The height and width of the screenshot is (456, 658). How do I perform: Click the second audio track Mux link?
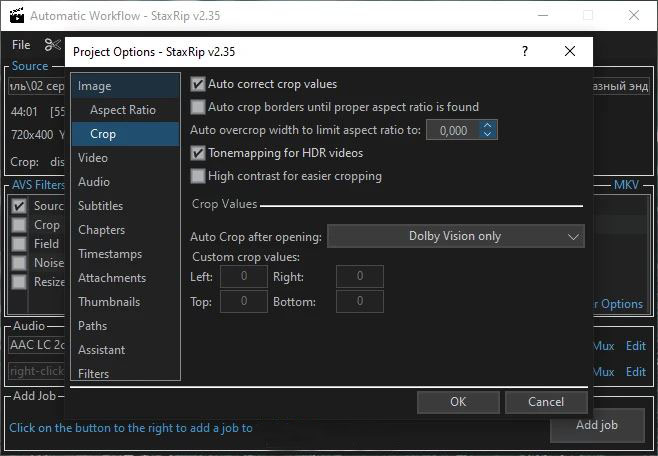(x=604, y=372)
